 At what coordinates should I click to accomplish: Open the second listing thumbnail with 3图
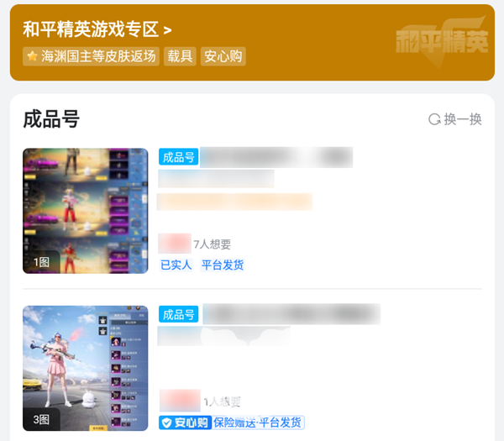[x=86, y=369]
